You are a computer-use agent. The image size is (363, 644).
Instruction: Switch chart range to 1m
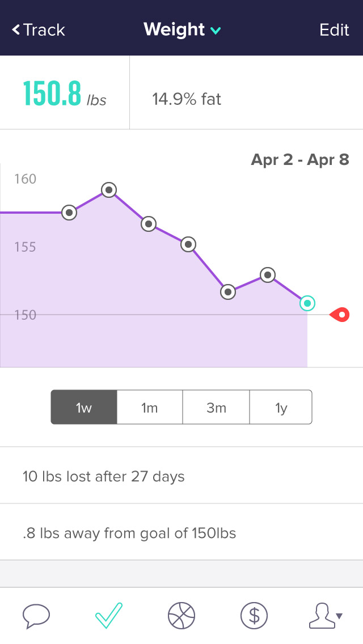(x=150, y=408)
